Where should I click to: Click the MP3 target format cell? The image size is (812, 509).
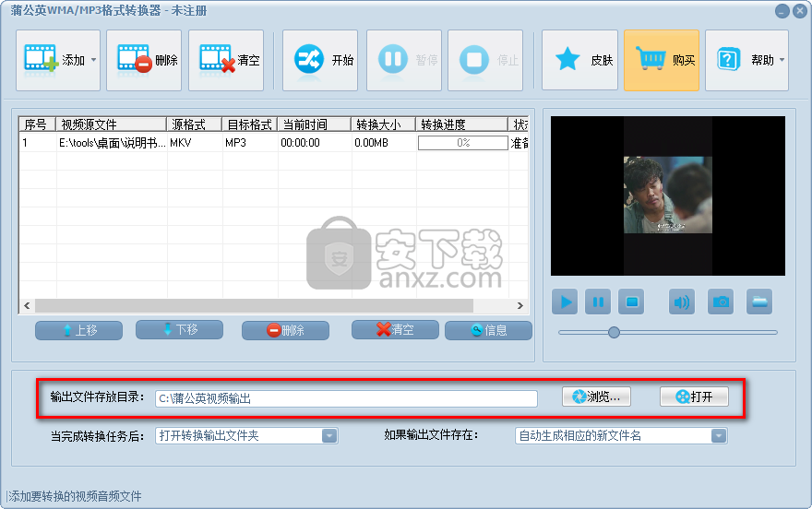(235, 143)
